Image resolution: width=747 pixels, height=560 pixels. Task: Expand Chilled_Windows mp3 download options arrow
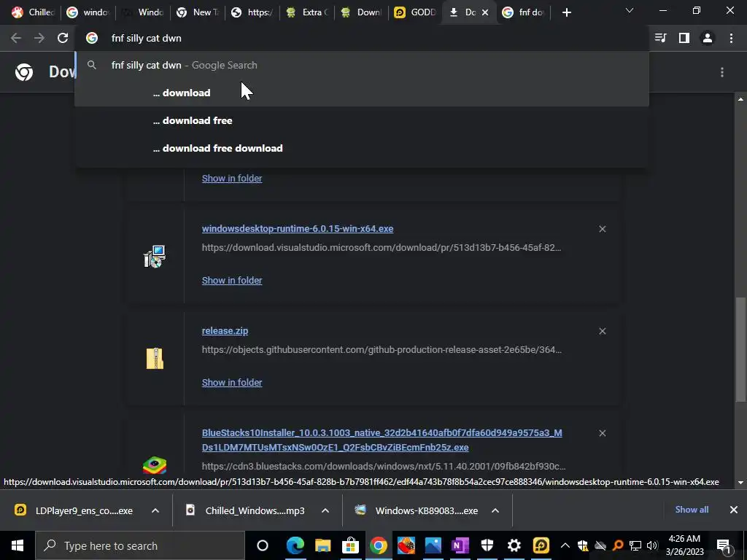325,510
